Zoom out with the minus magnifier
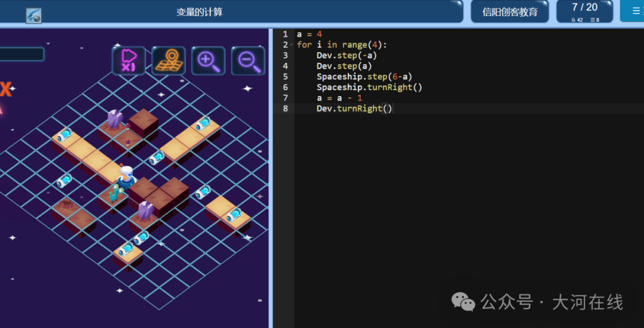The image size is (644, 328). pyautogui.click(x=248, y=61)
